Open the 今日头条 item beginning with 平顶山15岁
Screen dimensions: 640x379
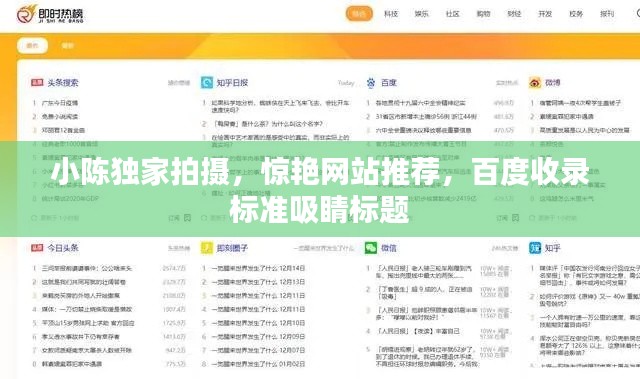[88, 323]
